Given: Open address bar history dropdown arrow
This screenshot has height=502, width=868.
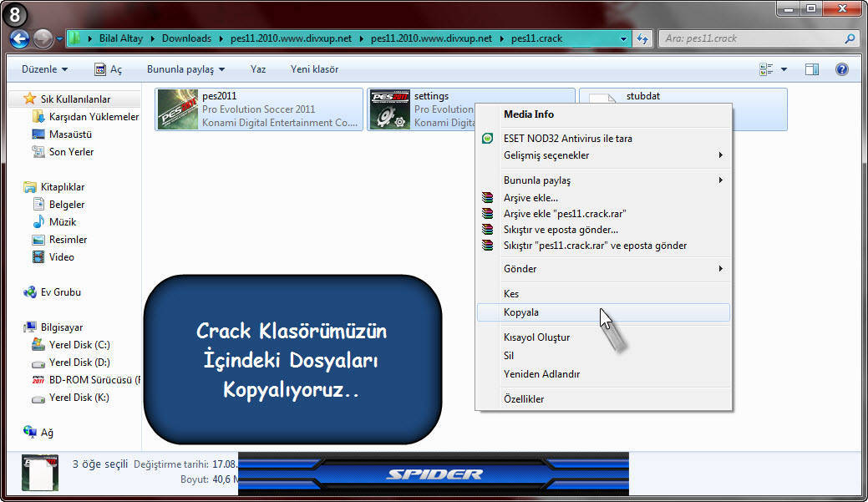Looking at the screenshot, I should [x=623, y=38].
